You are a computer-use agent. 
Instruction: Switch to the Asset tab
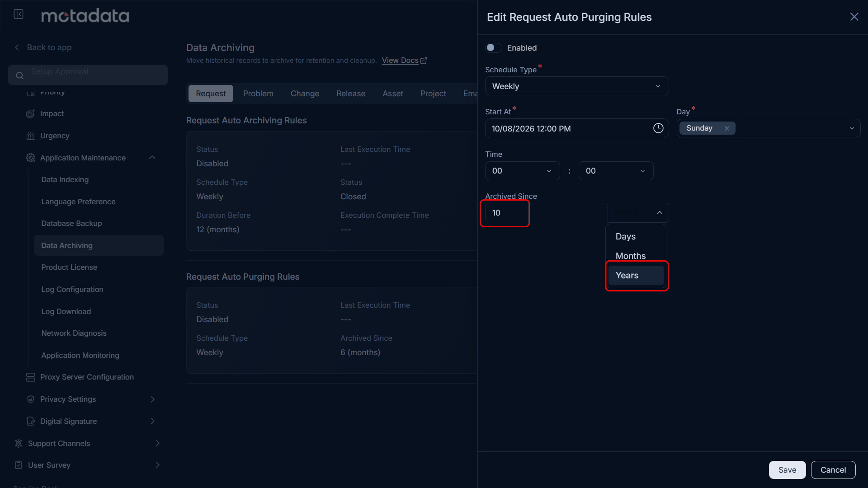tap(393, 94)
